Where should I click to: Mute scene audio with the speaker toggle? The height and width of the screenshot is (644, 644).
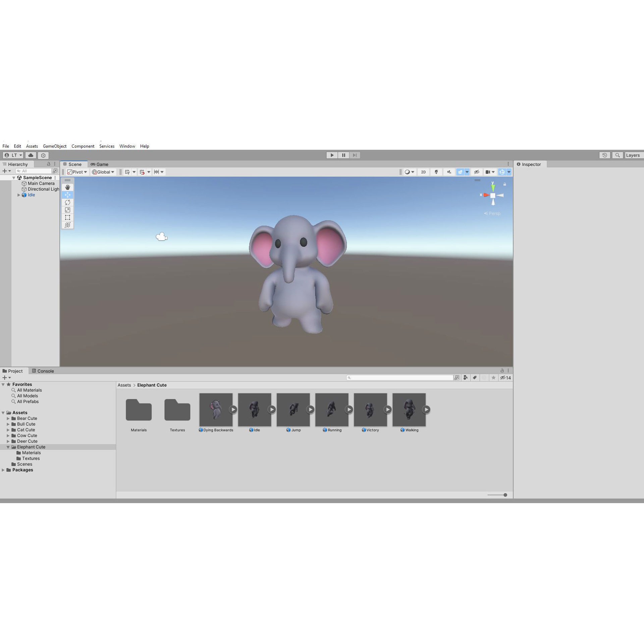449,172
